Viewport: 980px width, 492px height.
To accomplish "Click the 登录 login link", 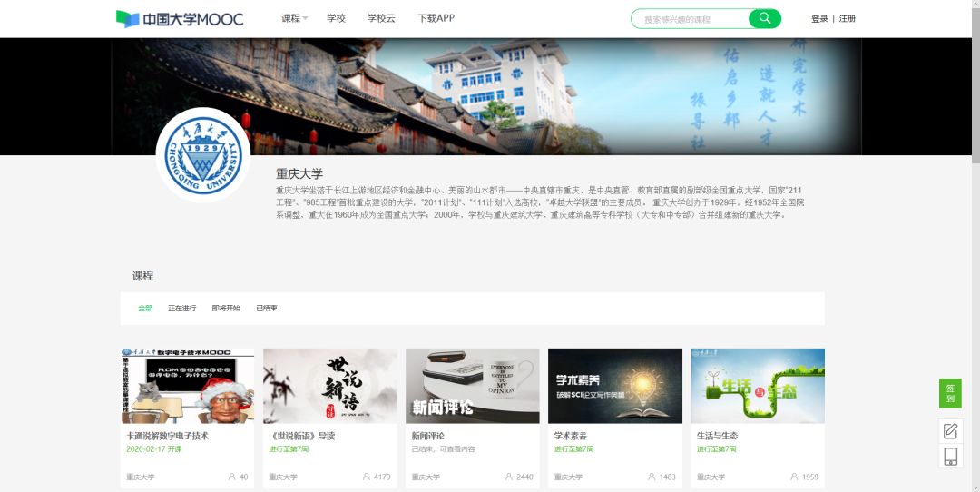I will [x=819, y=19].
